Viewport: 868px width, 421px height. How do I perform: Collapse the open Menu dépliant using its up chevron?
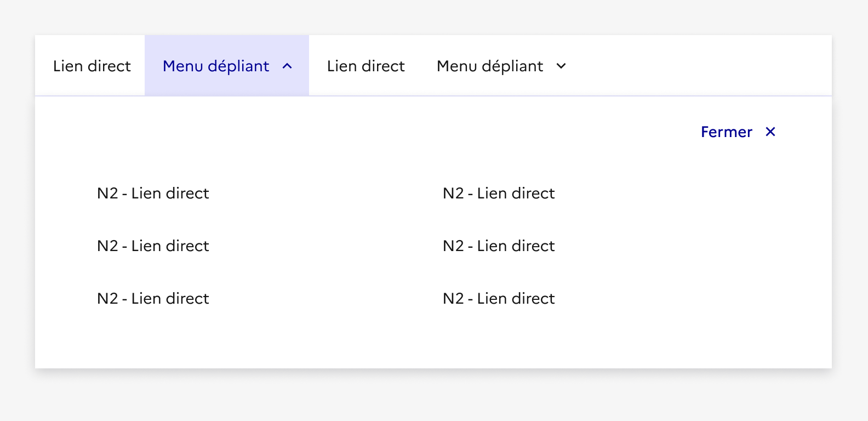tap(287, 66)
